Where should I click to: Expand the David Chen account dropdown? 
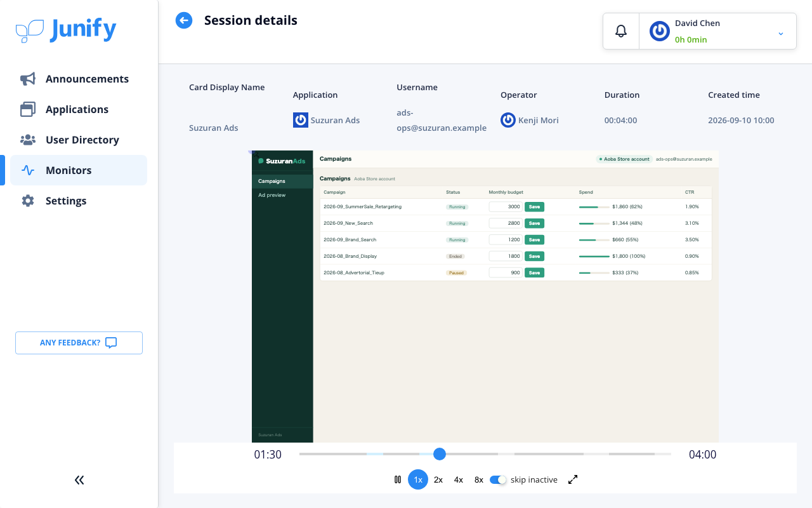coord(781,33)
